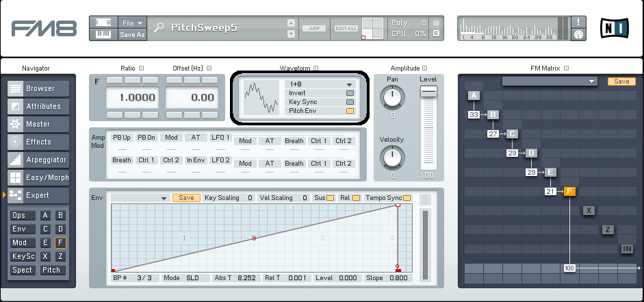Toggle the ARP button in header
Image resolution: width=644 pixels, height=302 pixels.
click(x=314, y=28)
